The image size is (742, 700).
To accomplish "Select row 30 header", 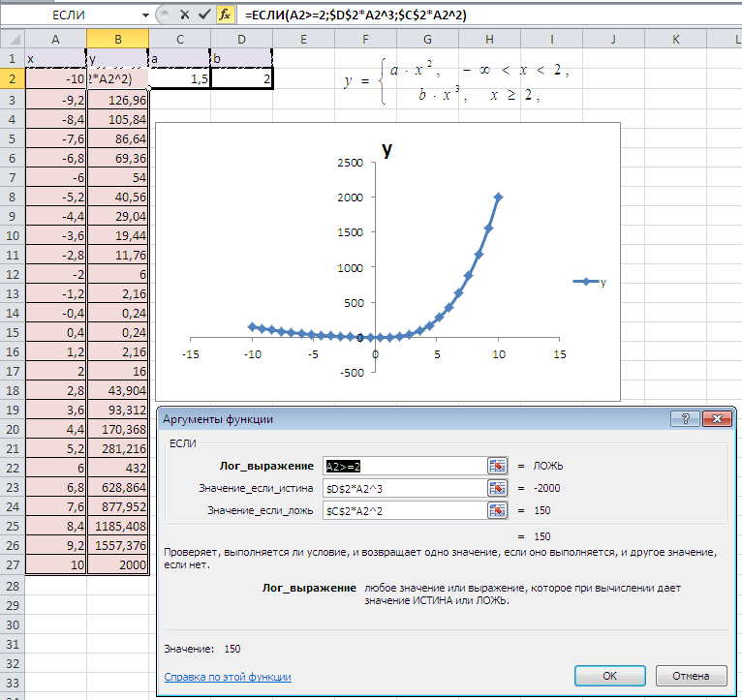I will (x=13, y=624).
